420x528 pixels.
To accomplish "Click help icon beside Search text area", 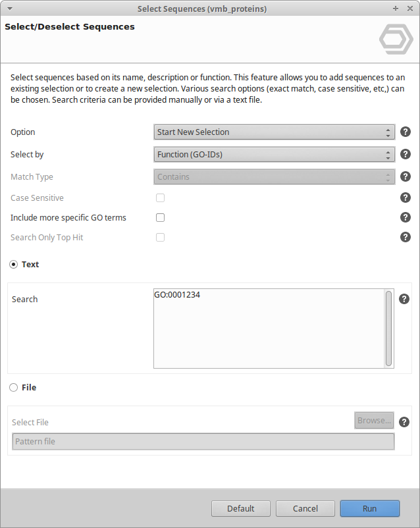I will tap(405, 299).
